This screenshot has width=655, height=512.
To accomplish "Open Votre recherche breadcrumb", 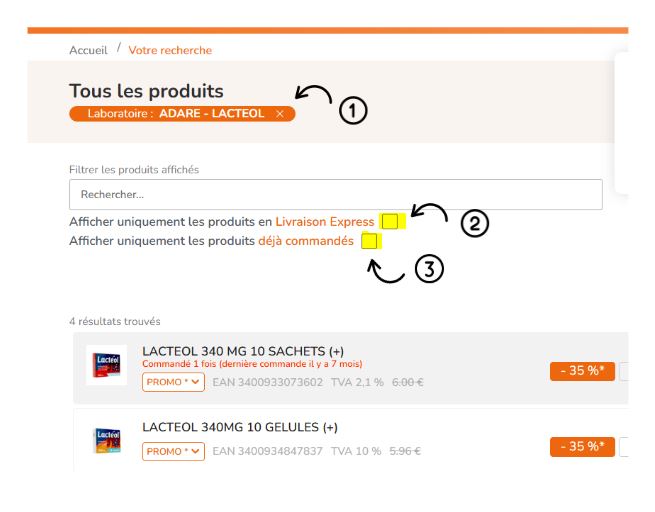I will [x=170, y=50].
